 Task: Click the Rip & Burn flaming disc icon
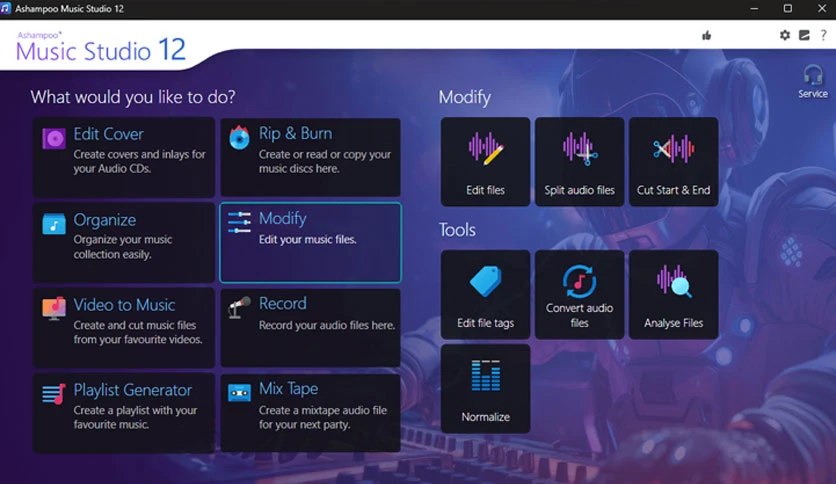239,138
